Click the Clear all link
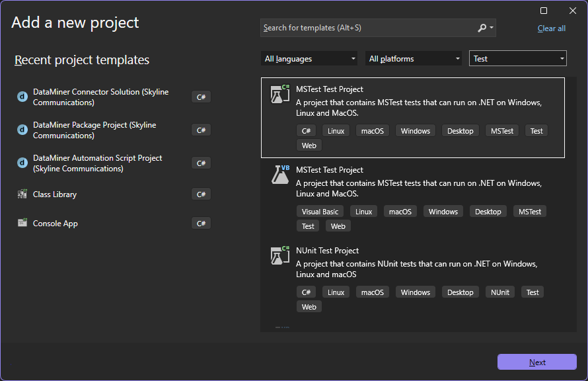This screenshot has width=588, height=381. tap(551, 28)
